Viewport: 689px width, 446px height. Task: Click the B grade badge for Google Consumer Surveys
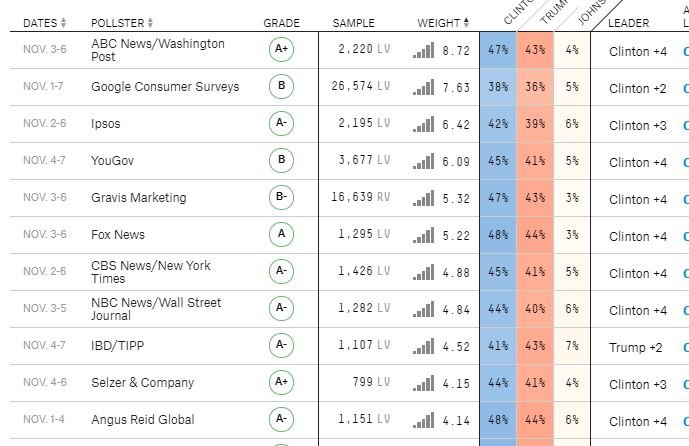coord(281,87)
